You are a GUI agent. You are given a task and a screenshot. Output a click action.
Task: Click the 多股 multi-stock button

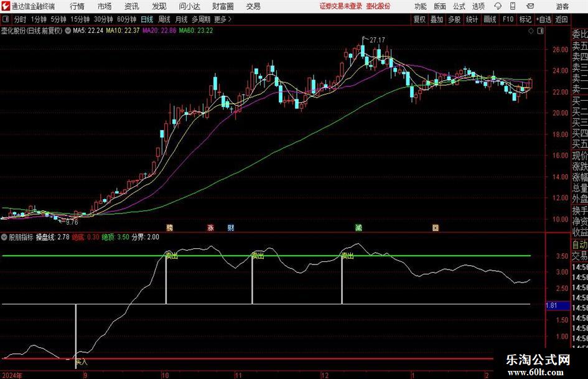coord(454,19)
